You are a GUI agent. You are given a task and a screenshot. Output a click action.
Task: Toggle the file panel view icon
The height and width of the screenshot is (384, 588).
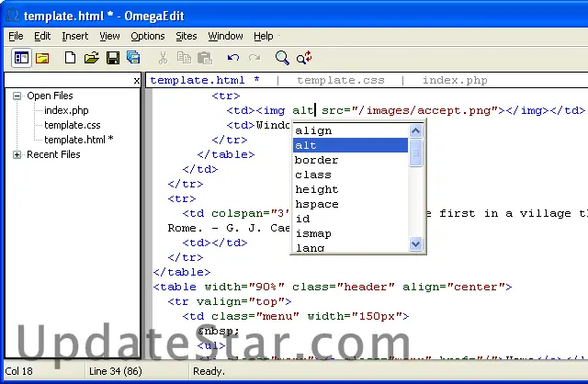pos(21,58)
